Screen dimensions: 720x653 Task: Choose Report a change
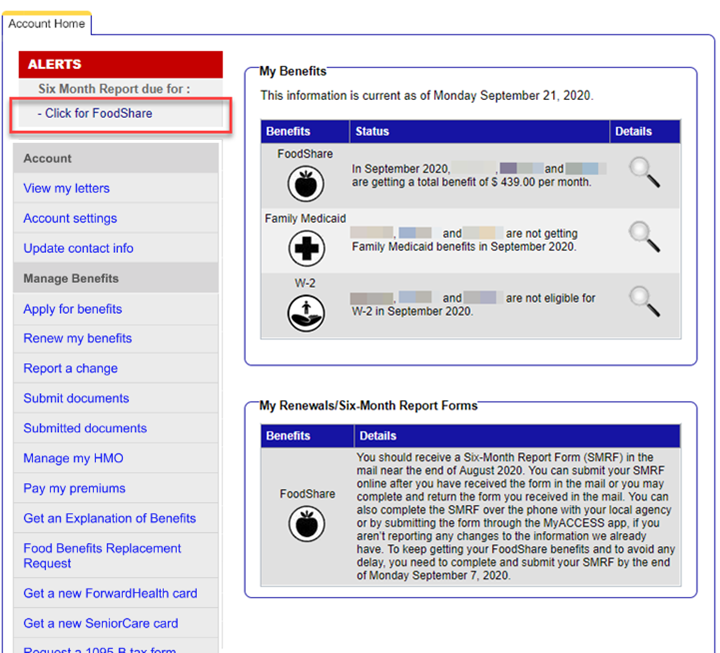tap(70, 368)
